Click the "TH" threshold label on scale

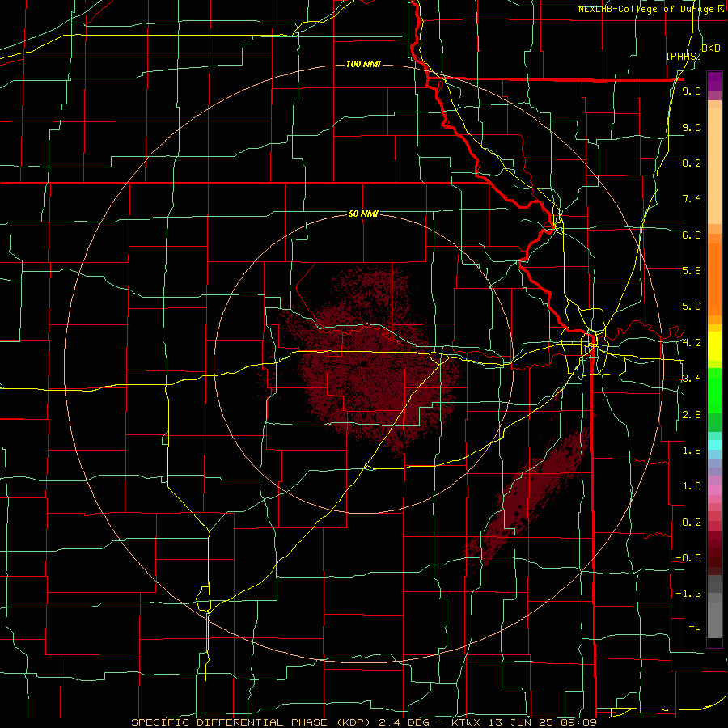(695, 630)
